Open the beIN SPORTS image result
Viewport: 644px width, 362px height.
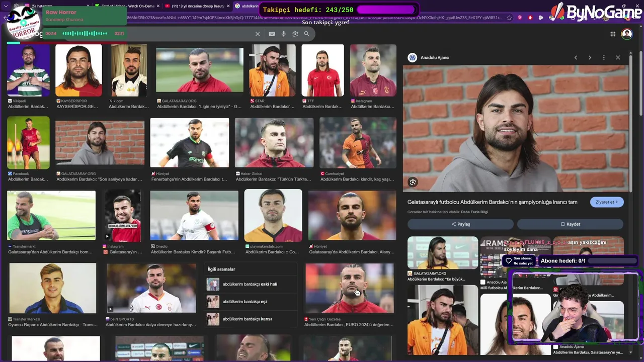click(x=151, y=288)
